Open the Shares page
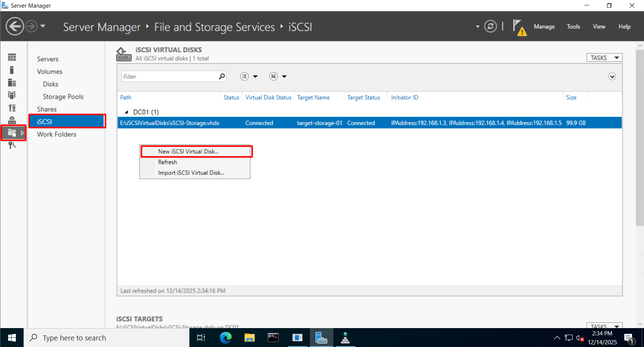This screenshot has height=347, width=644. (47, 109)
